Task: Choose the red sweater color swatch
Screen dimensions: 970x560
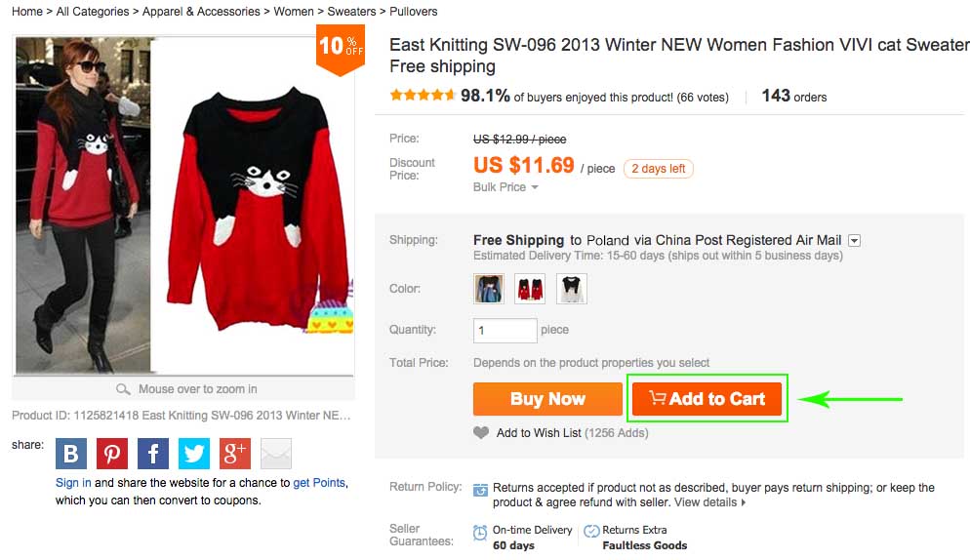Action: tap(530, 289)
